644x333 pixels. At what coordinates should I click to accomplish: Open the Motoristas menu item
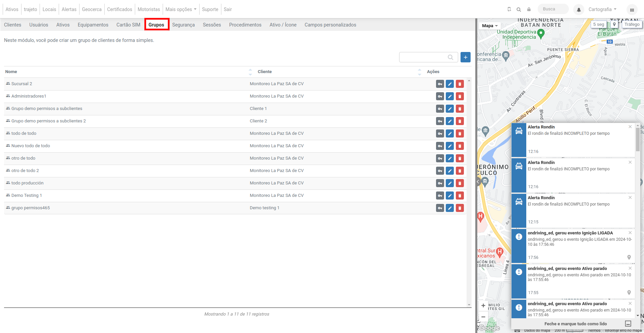click(149, 9)
